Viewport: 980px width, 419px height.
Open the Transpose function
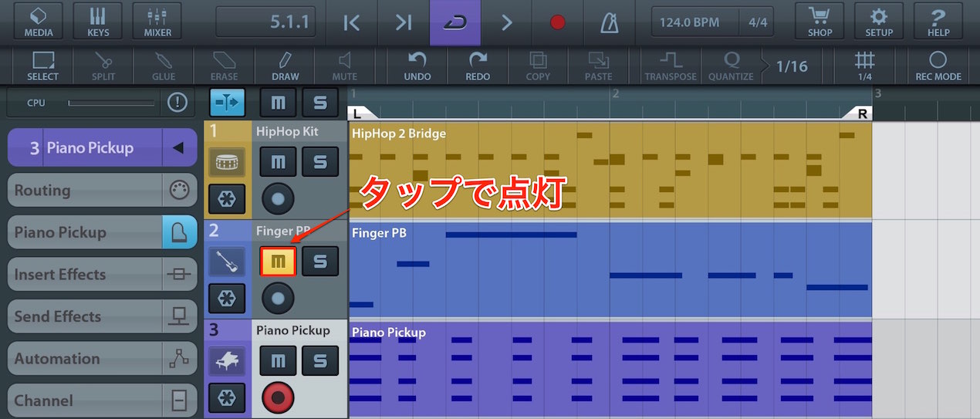point(671,66)
